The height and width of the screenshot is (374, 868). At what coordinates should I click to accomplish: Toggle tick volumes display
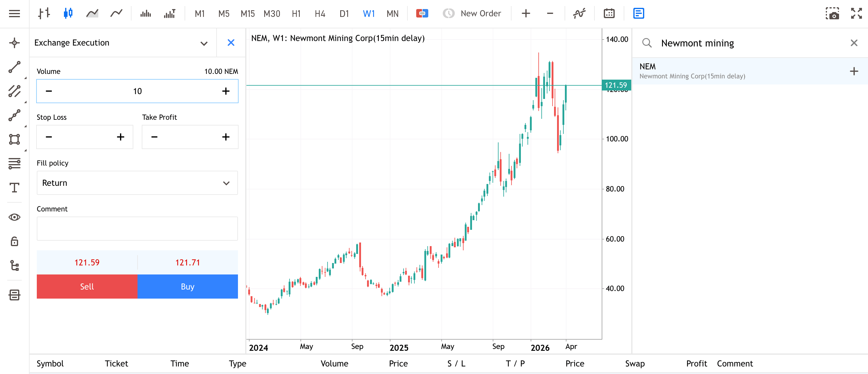[x=146, y=14]
